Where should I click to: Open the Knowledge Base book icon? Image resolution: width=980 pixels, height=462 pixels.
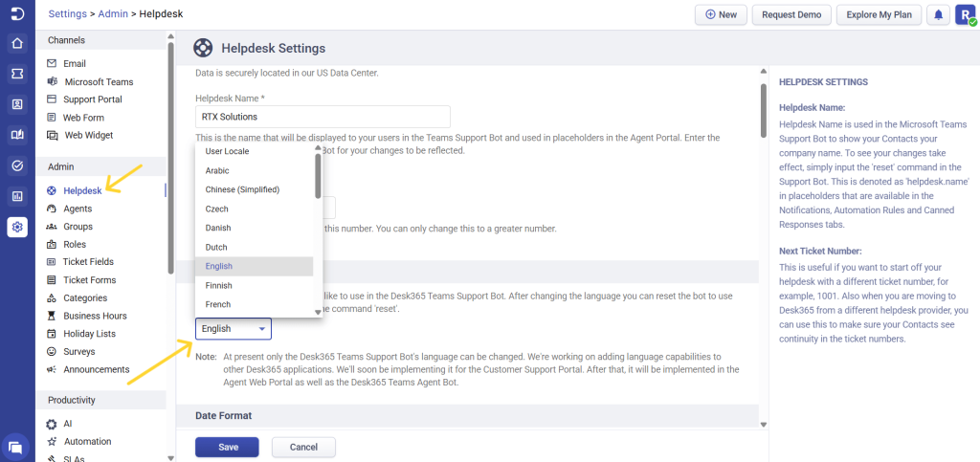[17, 135]
